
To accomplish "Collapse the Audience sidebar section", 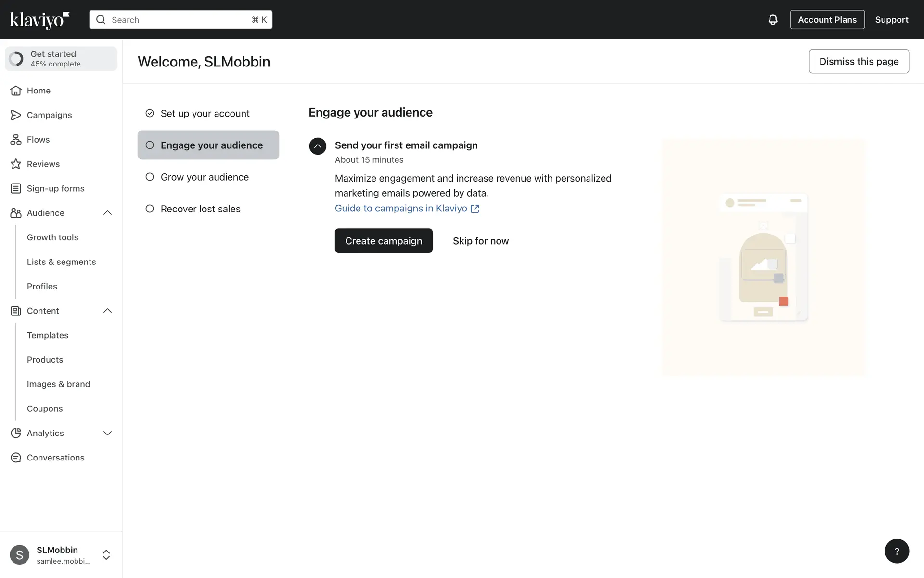I will [x=107, y=213].
